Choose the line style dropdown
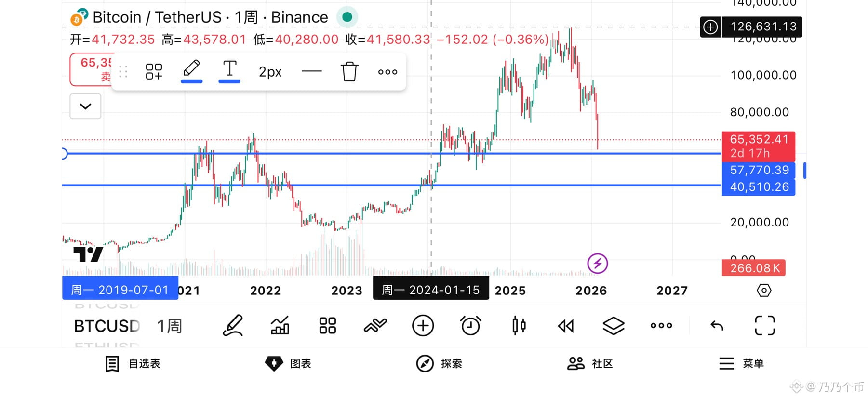868x399 pixels. pos(311,72)
